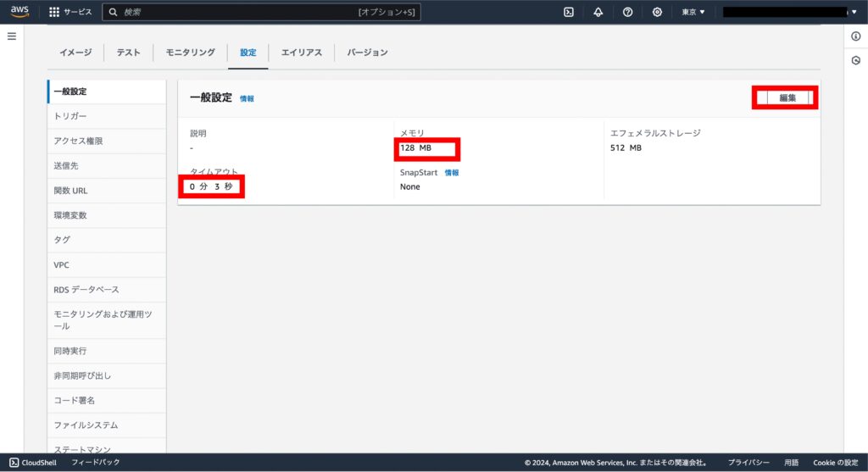Open 送信先 in the side menu
868x472 pixels.
tap(107, 165)
